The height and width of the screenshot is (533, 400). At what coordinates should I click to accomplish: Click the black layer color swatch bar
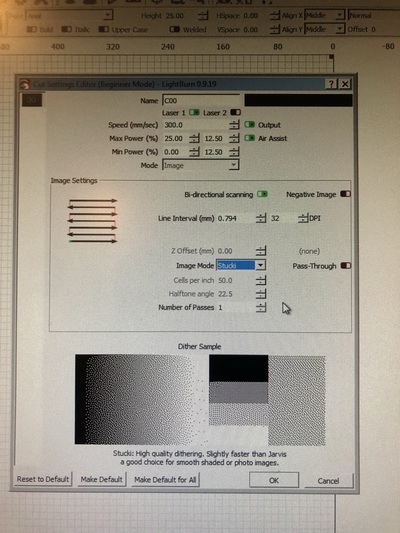tap(298, 100)
